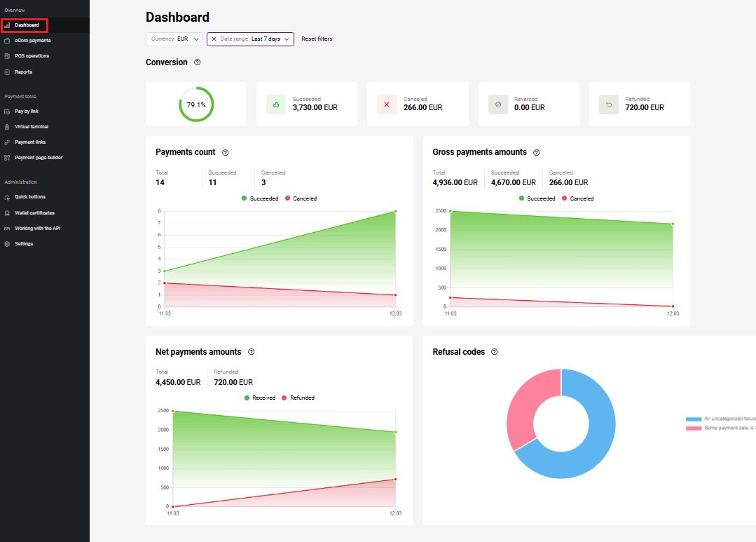Click the Conversion help question mark icon
756x542 pixels.
(x=197, y=62)
